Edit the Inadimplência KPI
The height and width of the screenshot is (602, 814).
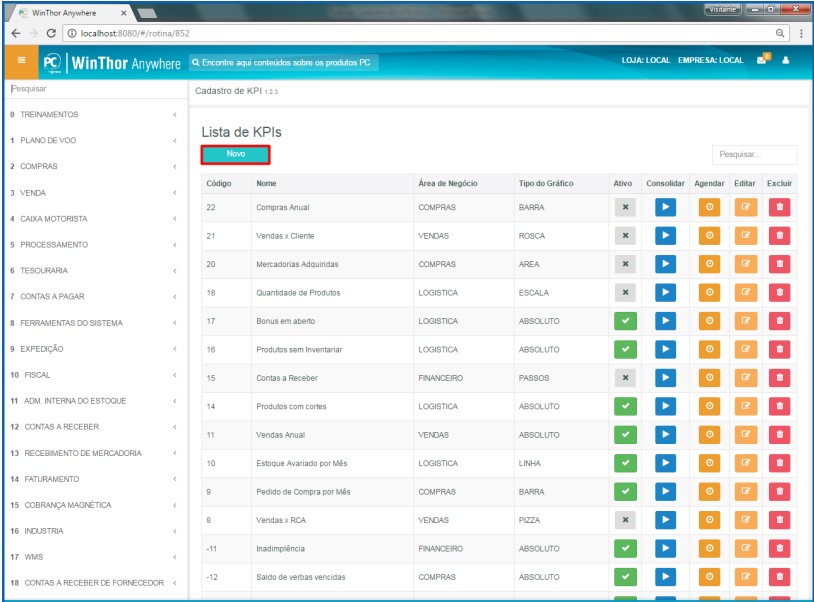coord(745,549)
